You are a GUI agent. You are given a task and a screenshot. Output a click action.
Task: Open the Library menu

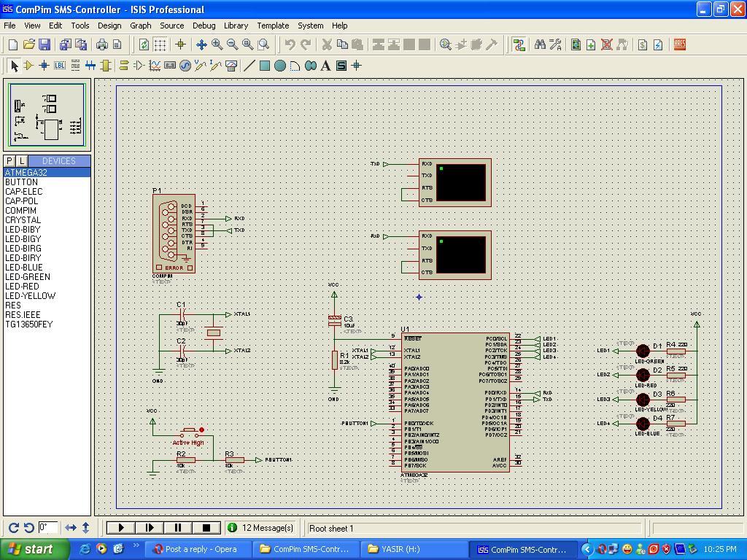tap(236, 26)
